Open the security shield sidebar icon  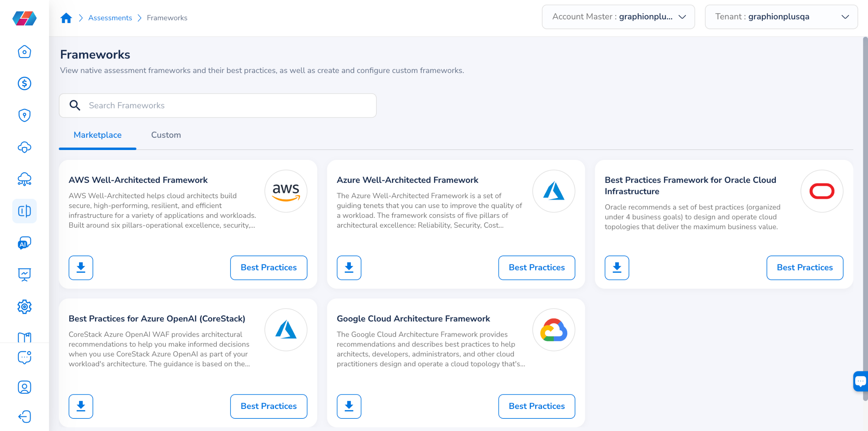click(x=24, y=115)
